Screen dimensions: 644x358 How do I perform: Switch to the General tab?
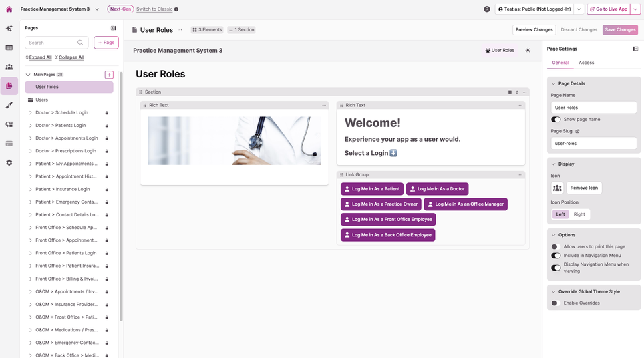click(x=560, y=63)
